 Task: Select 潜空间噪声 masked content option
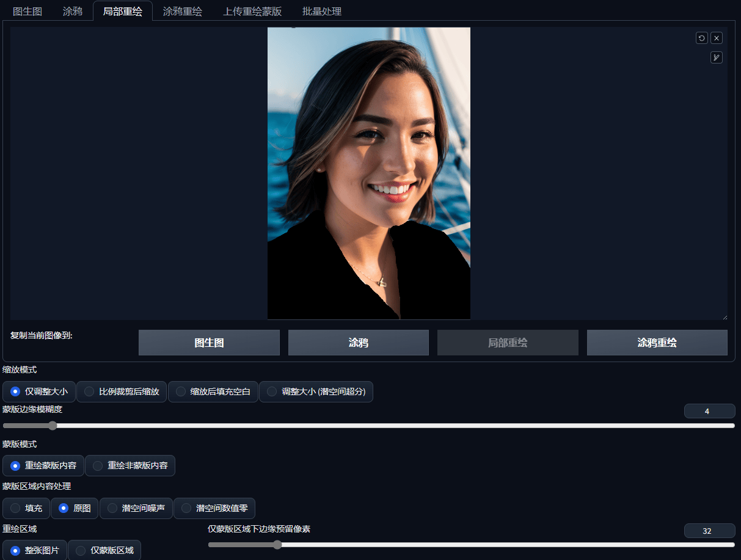(136, 508)
